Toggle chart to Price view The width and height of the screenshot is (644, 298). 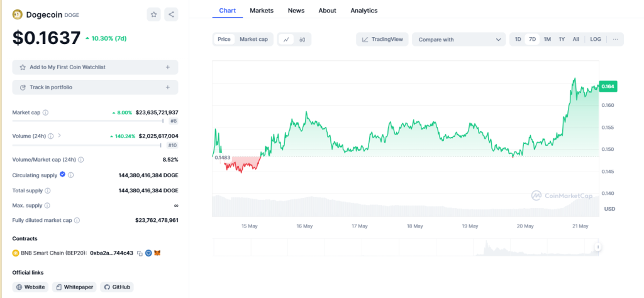[x=224, y=40]
